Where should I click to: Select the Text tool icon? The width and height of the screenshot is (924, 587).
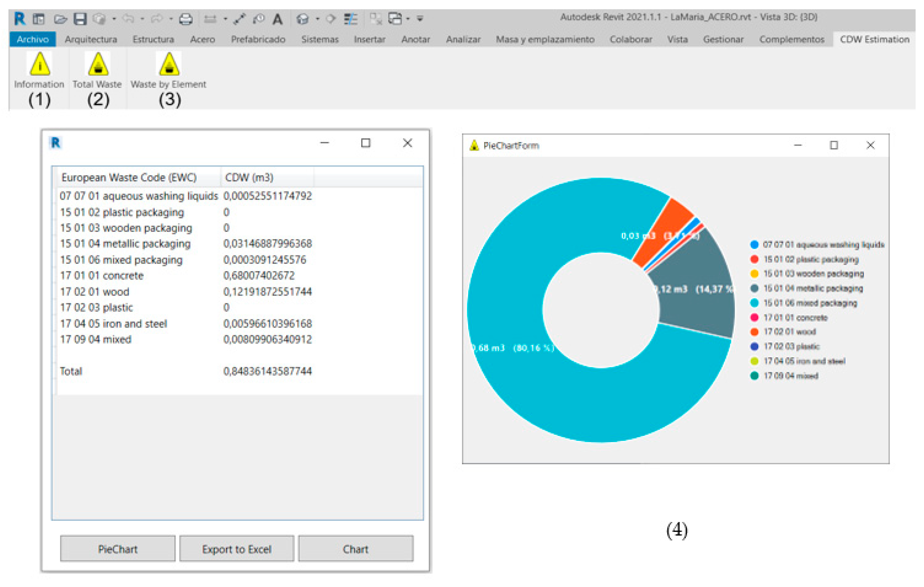277,19
